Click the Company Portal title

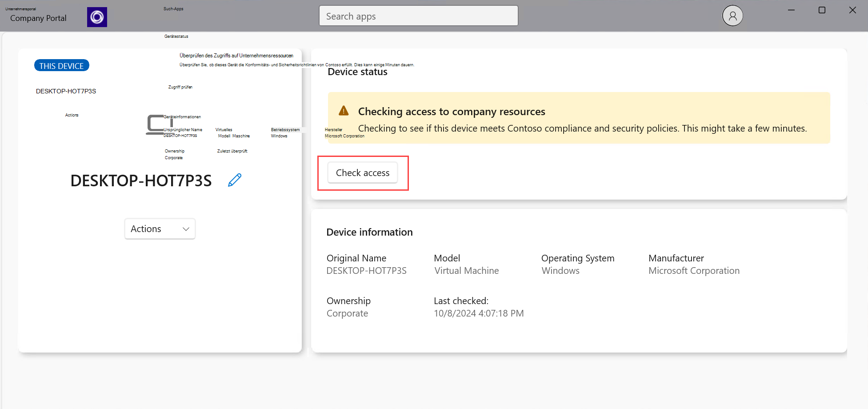point(38,18)
